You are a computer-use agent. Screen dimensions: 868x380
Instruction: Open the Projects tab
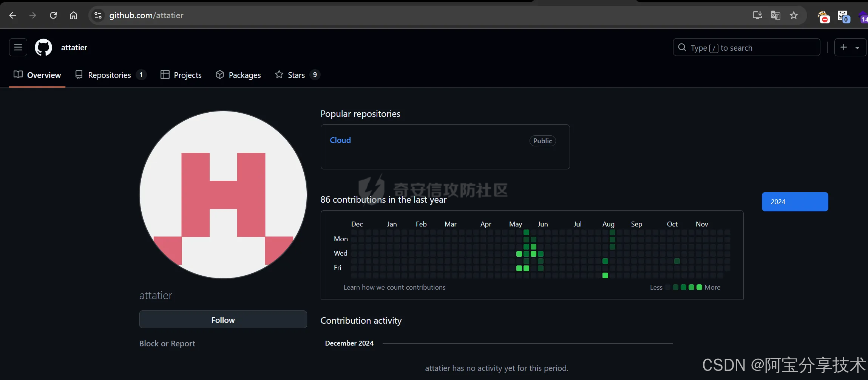[181, 75]
